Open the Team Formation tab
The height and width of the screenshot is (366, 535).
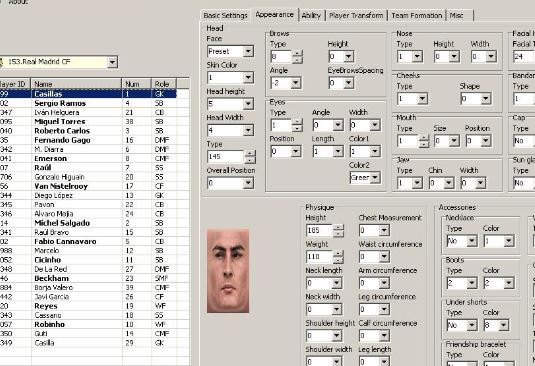tap(417, 16)
